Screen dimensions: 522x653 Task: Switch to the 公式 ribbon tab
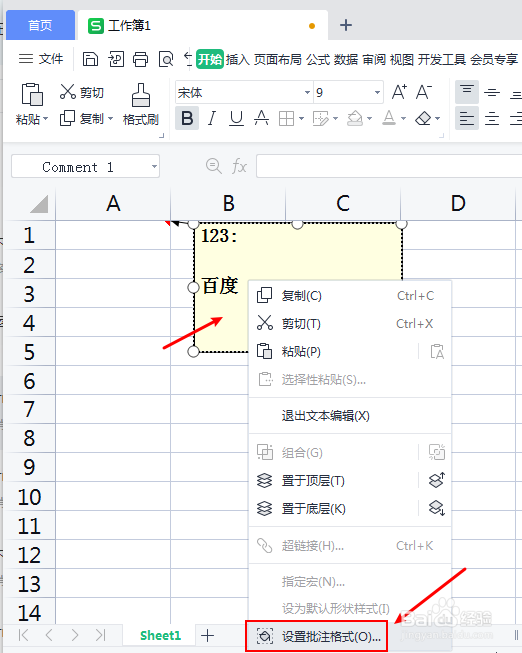(318, 60)
